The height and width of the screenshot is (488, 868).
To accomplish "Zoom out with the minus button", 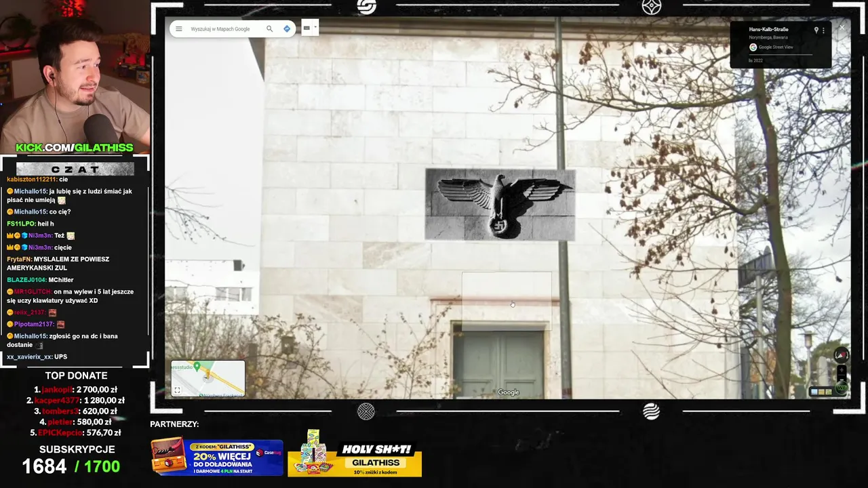I will click(842, 379).
